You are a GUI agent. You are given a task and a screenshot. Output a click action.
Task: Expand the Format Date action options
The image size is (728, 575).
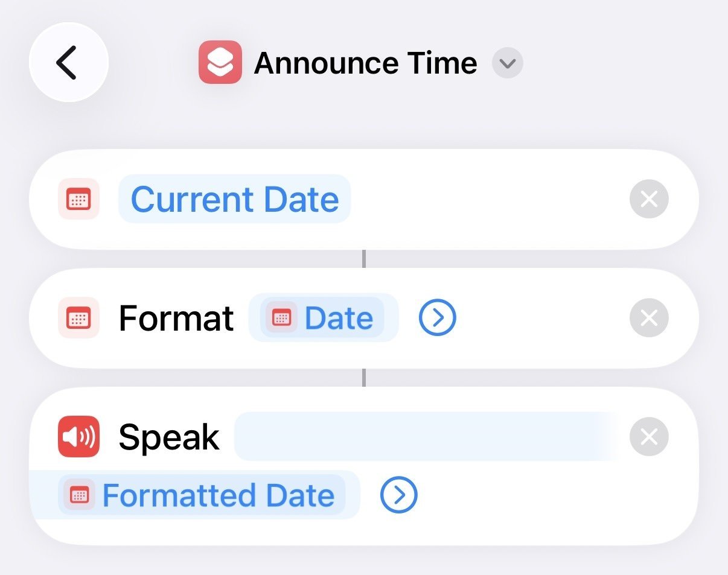click(x=438, y=318)
